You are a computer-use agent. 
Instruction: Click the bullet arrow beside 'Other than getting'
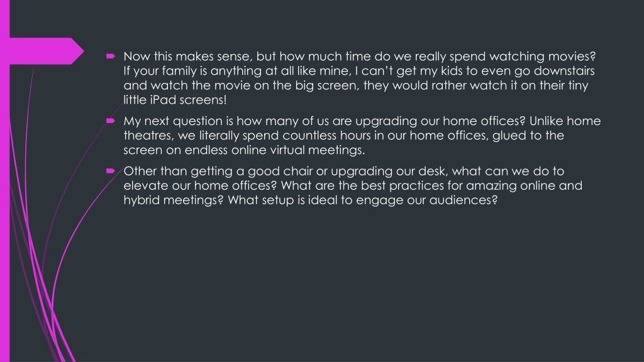point(111,171)
